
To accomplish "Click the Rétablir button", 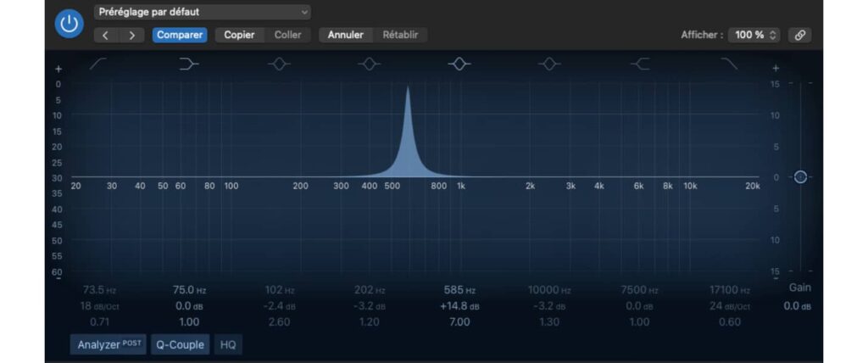I will 400,35.
